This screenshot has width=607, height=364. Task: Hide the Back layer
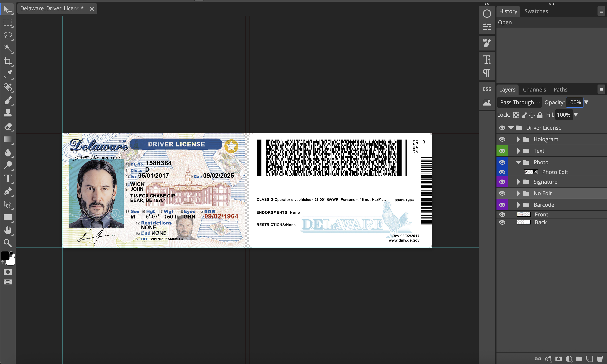(x=502, y=222)
